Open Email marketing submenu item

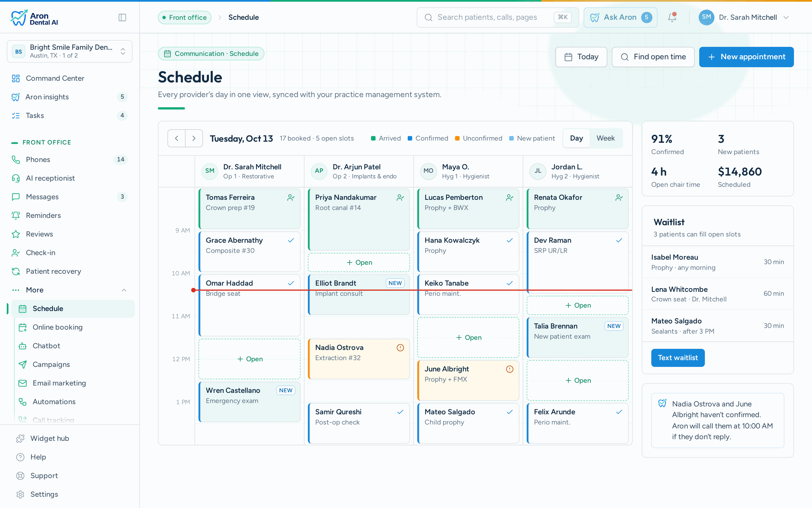point(73,383)
